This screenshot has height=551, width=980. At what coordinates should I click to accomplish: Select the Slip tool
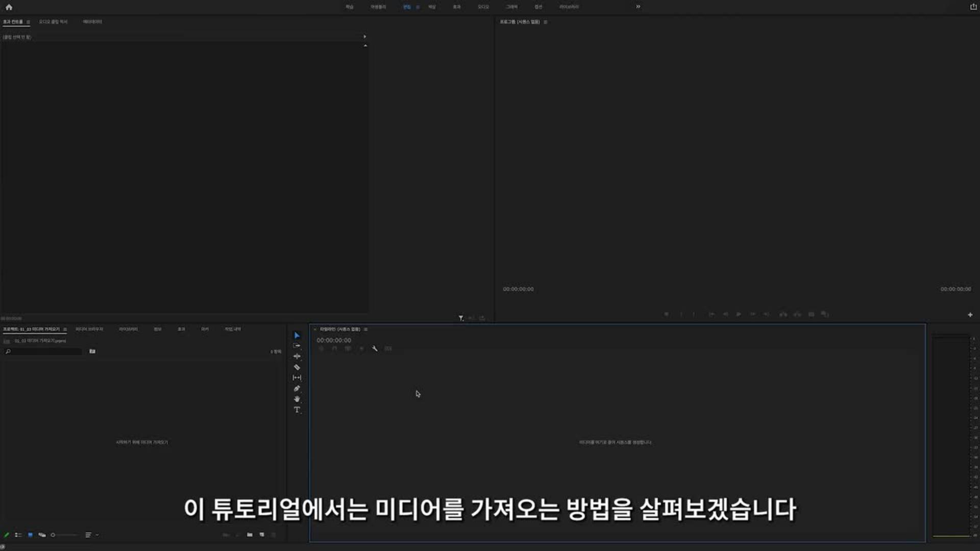coord(297,378)
